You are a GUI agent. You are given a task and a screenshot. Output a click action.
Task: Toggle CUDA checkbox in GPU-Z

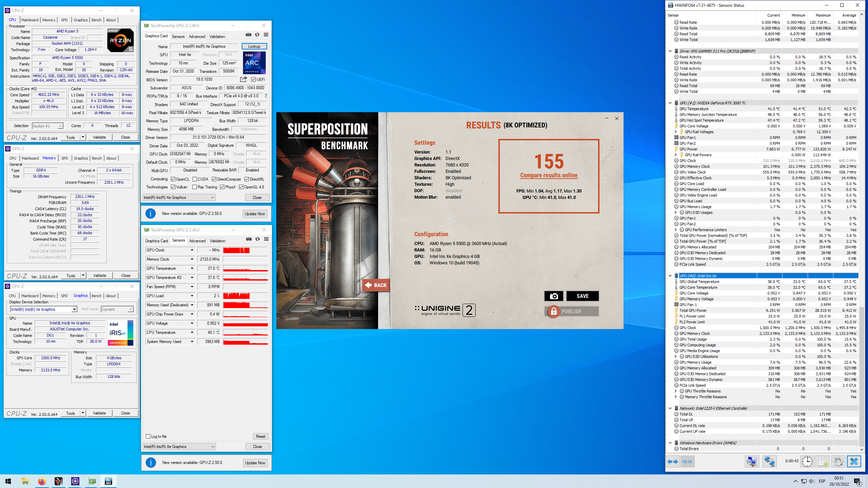[195, 179]
